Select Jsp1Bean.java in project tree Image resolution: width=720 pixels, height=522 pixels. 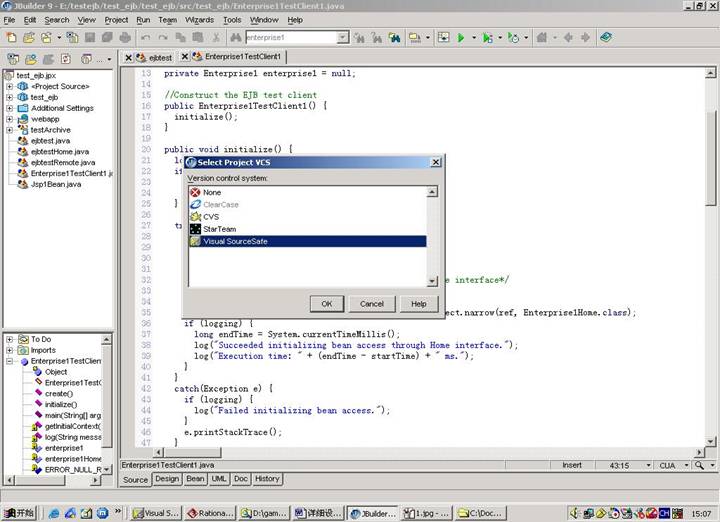[x=56, y=185]
